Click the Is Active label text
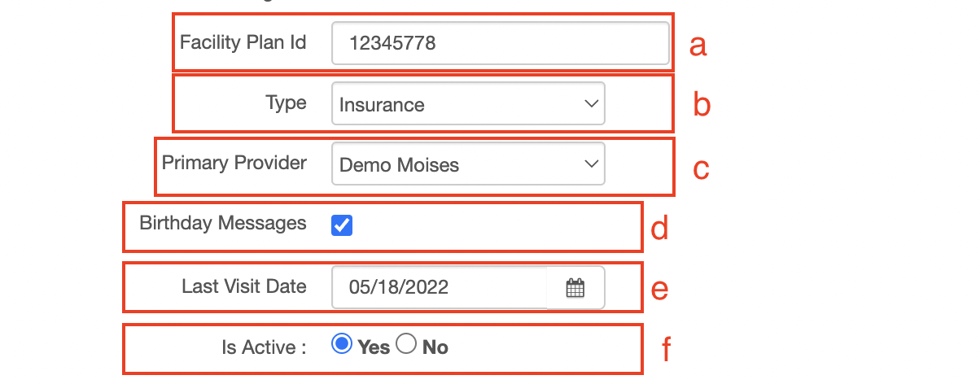Screen dimensions: 980x384 (x=264, y=347)
